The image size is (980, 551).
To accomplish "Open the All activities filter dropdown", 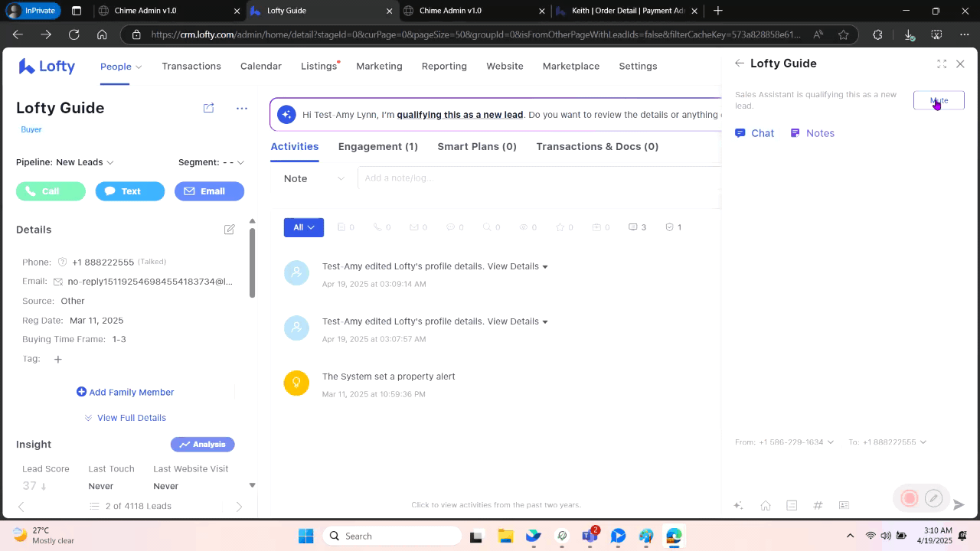I will (x=304, y=227).
